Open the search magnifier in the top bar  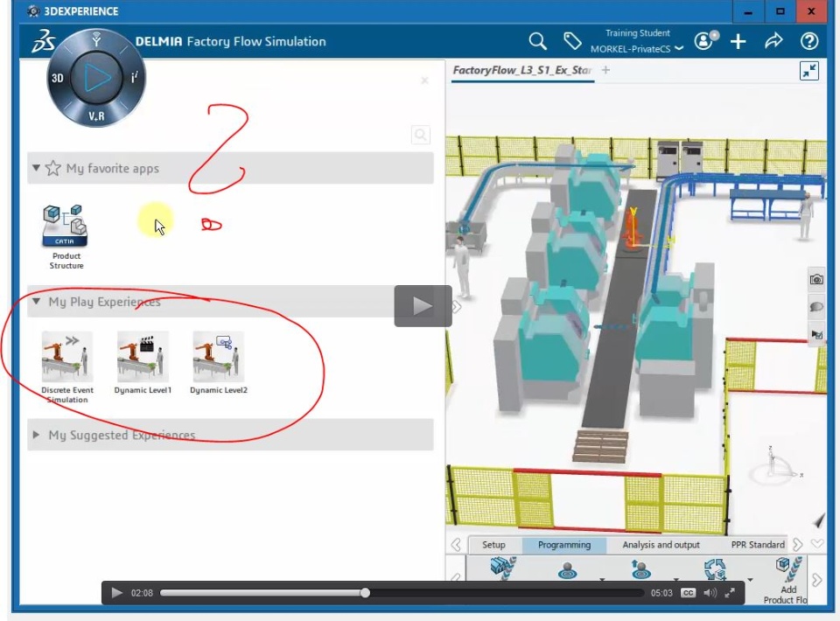tap(537, 41)
